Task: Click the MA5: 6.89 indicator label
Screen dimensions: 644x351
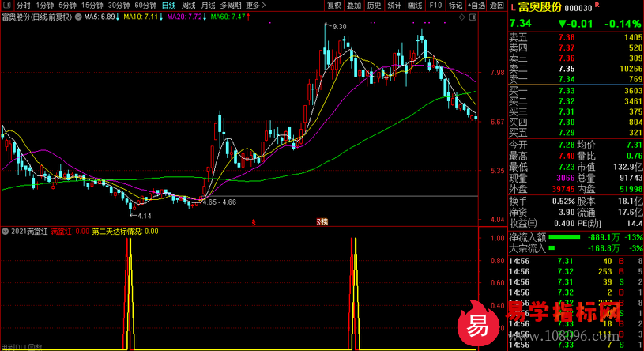Action: point(102,17)
